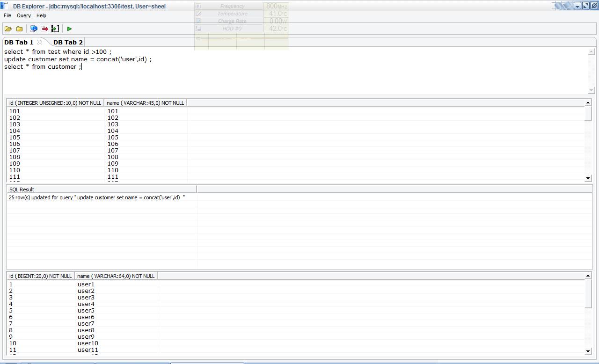The image size is (599, 364).
Task: Click the open folder toolbar icon
Action: coord(8,29)
